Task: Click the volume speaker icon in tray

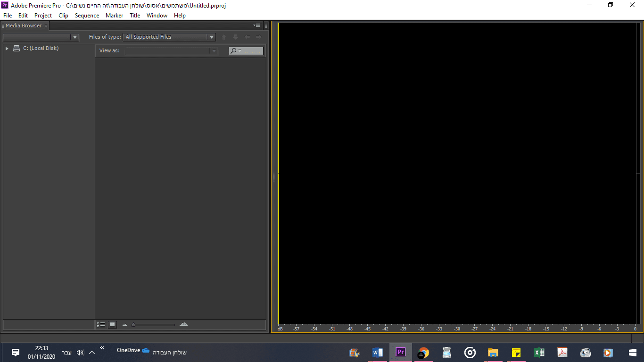Action: point(80,353)
